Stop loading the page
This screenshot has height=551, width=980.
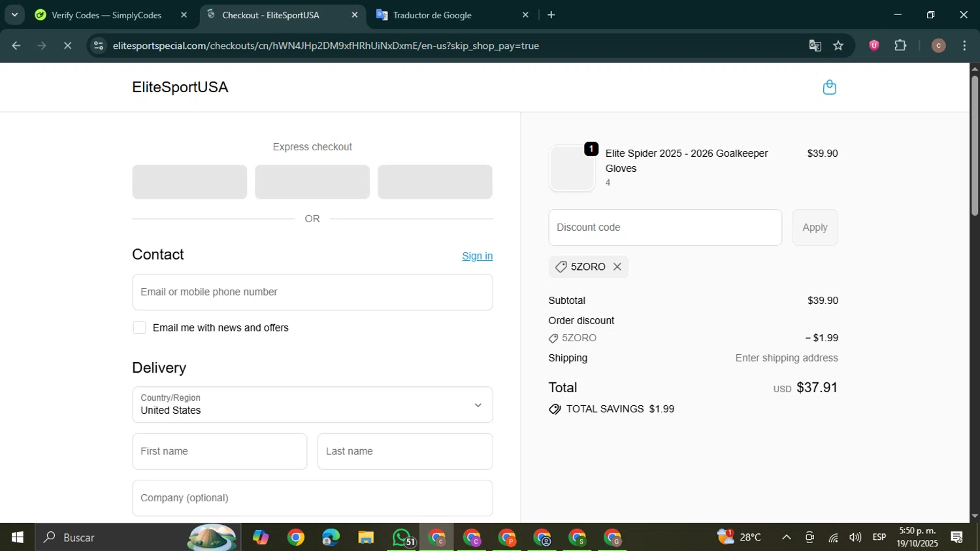click(67, 46)
